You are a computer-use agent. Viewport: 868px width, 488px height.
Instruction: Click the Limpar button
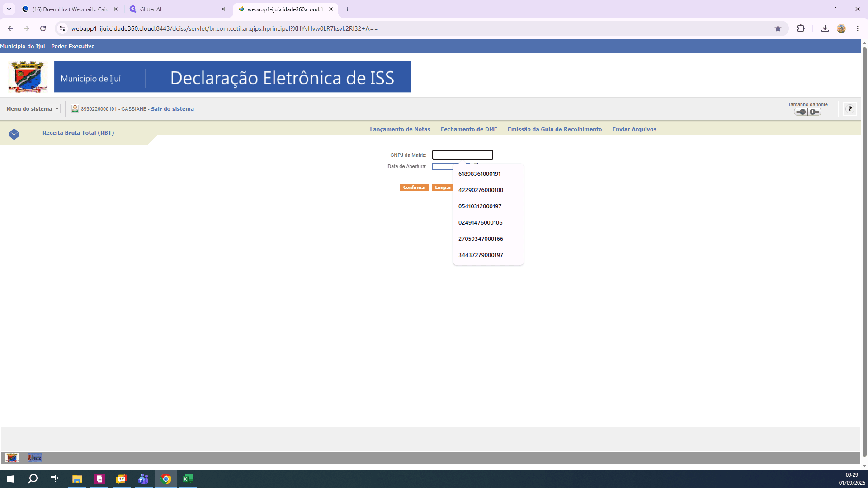pyautogui.click(x=443, y=188)
